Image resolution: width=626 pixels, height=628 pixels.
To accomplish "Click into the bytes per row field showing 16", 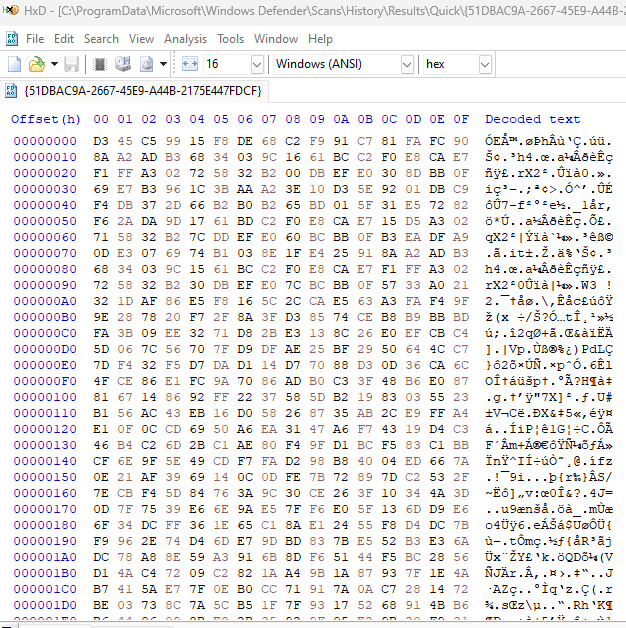I will point(227,64).
